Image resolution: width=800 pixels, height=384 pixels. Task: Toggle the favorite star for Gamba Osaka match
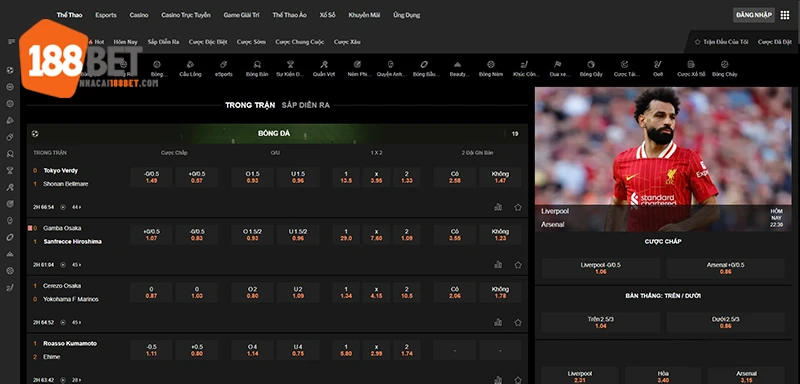(518, 265)
